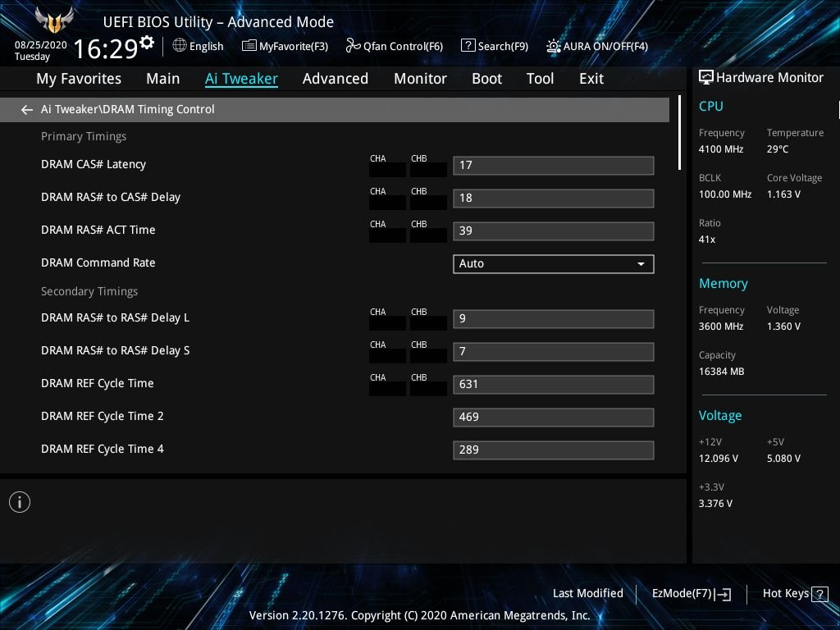This screenshot has height=630, width=840.
Task: Click the Qfan Control(F6) label
Action: 403,47
